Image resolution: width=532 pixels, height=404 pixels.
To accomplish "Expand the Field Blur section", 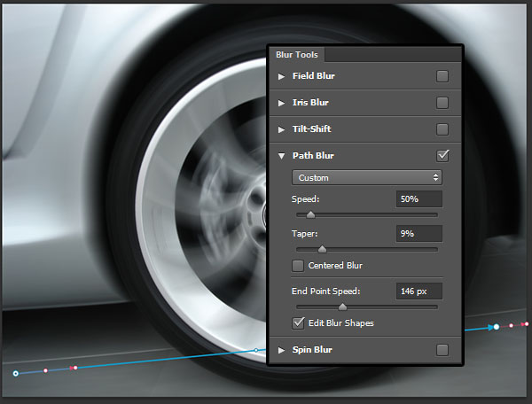I will [282, 76].
